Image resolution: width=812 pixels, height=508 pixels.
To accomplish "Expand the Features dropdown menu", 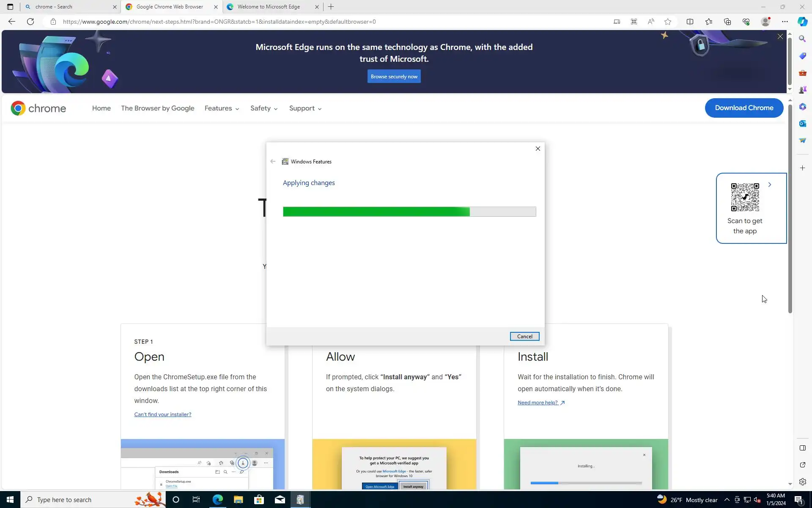I will point(222,108).
